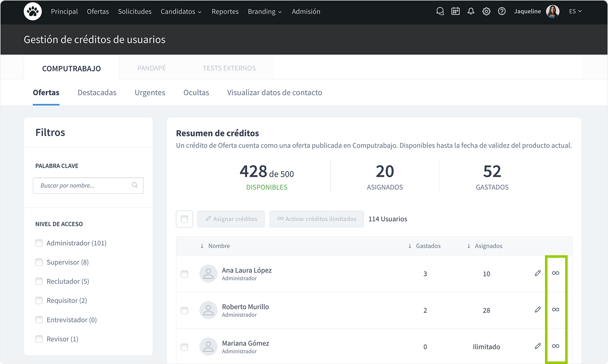Edit credits for Ana Laura López
Image resolution: width=608 pixels, height=364 pixels.
537,273
